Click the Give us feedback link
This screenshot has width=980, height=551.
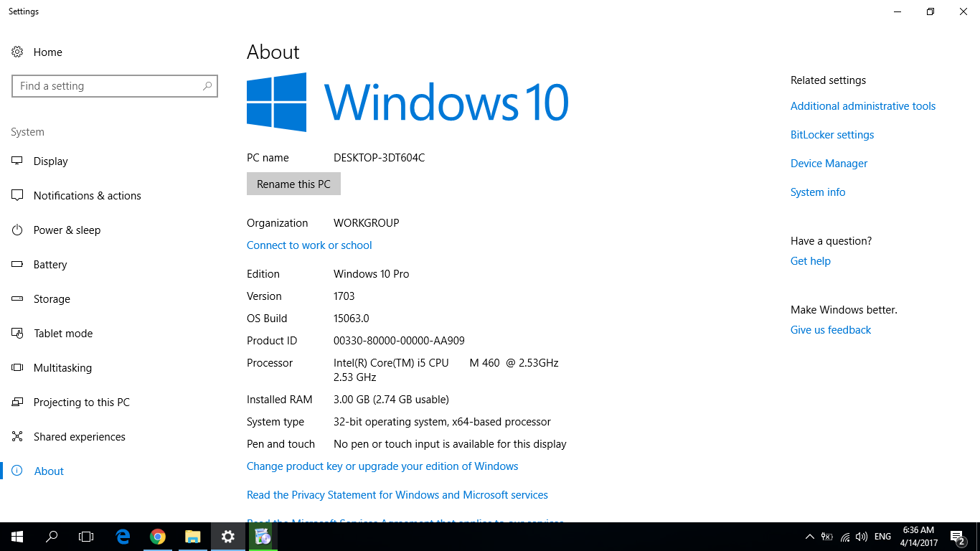(831, 330)
